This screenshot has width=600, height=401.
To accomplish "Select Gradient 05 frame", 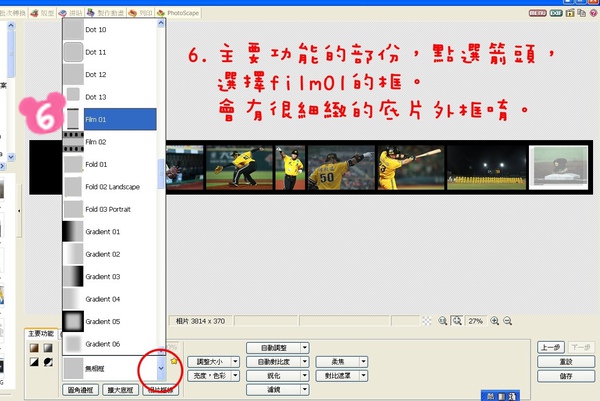I will point(109,321).
